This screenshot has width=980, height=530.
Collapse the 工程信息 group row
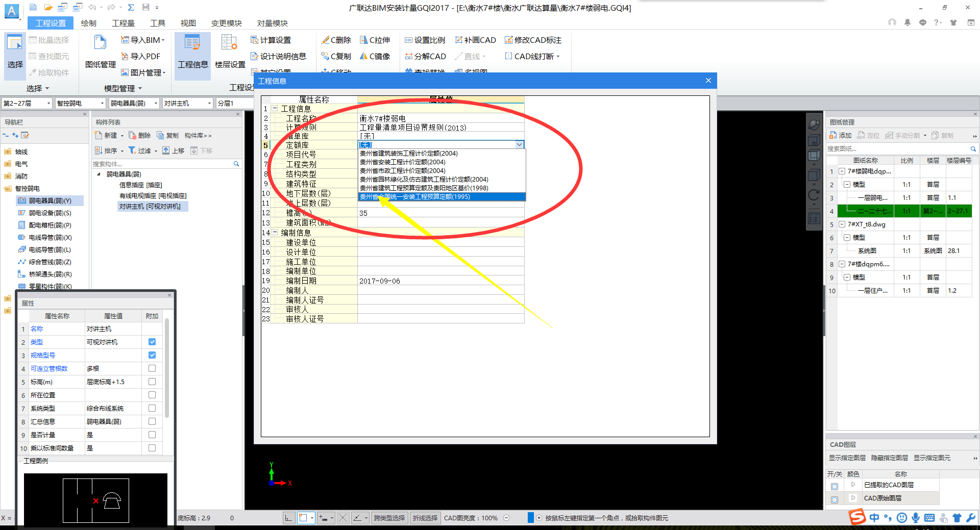click(275, 109)
